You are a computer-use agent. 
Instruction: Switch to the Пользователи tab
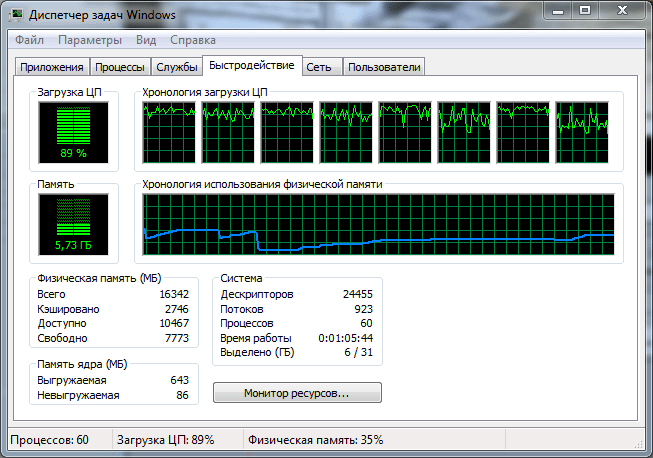384,67
